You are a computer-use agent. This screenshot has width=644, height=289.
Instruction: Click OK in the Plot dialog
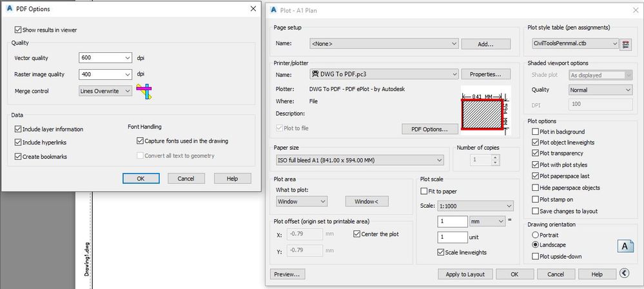[514, 274]
